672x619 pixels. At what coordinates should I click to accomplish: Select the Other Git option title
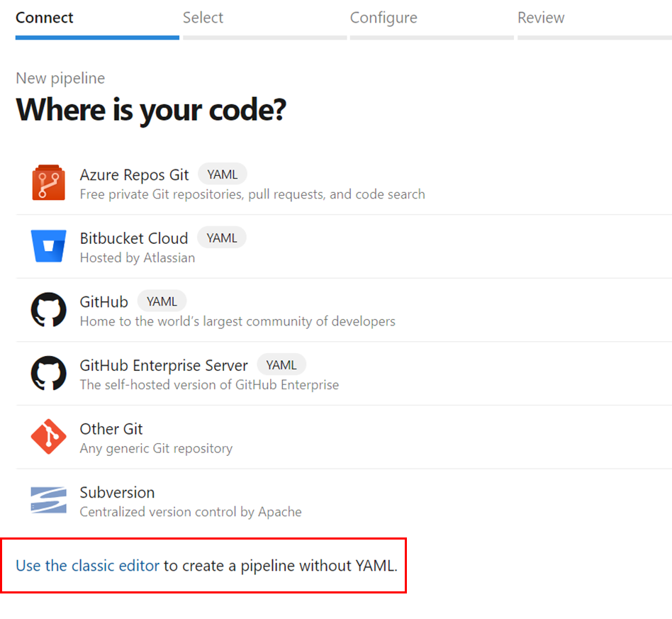[x=111, y=429]
